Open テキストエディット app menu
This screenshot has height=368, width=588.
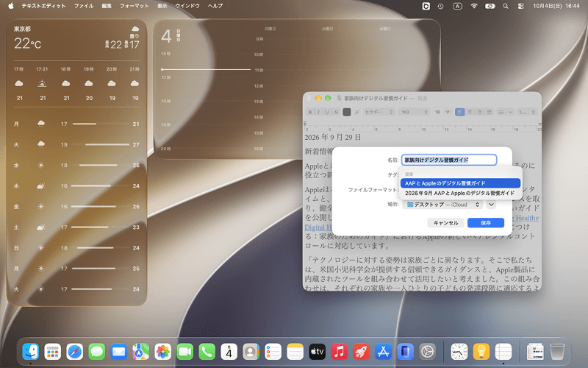[x=43, y=6]
